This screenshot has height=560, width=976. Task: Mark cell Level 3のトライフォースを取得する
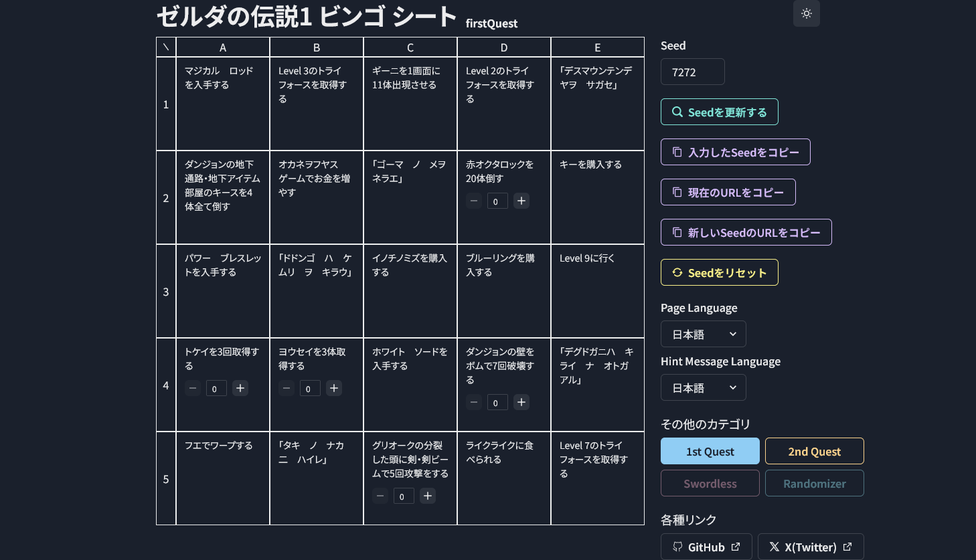coord(317,104)
